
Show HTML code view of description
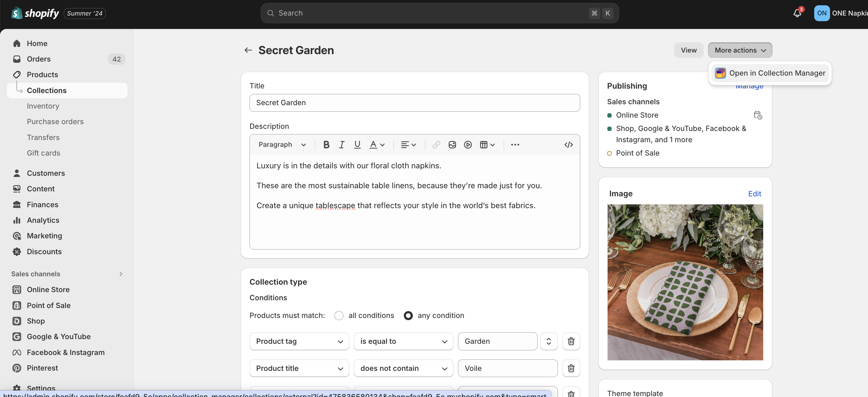click(x=568, y=145)
